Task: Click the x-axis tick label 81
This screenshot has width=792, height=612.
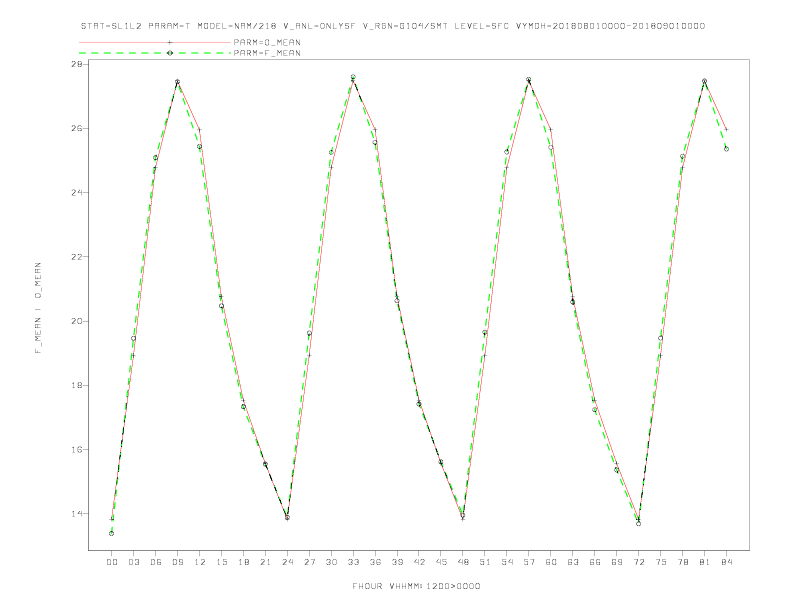Action: click(x=705, y=562)
